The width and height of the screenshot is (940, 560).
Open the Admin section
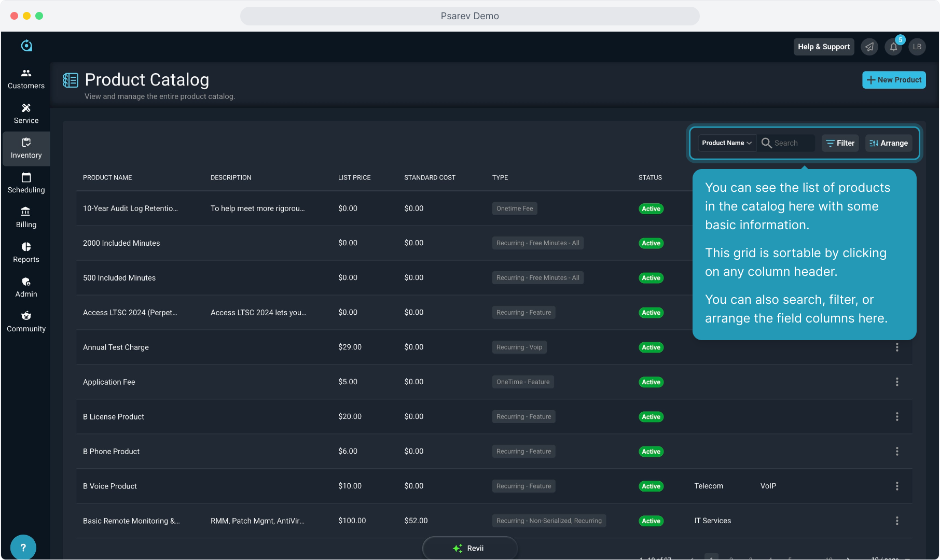pyautogui.click(x=26, y=287)
